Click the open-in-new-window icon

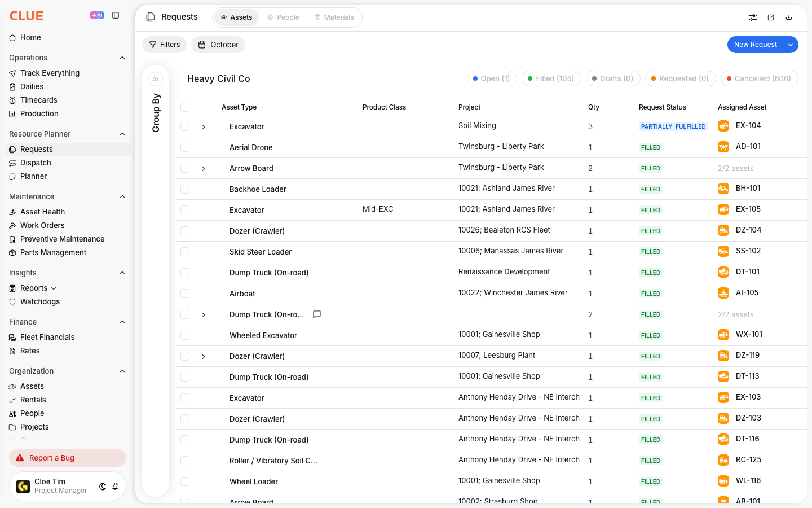[771, 17]
